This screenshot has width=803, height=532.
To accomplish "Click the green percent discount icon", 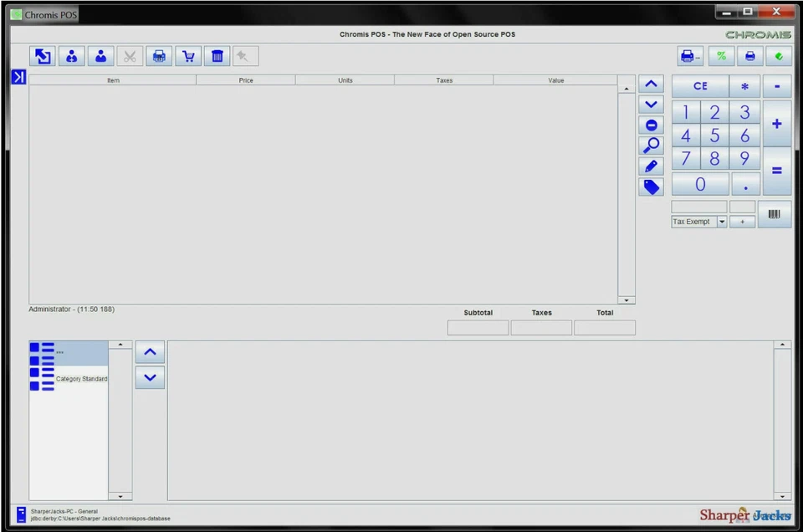I will [721, 55].
